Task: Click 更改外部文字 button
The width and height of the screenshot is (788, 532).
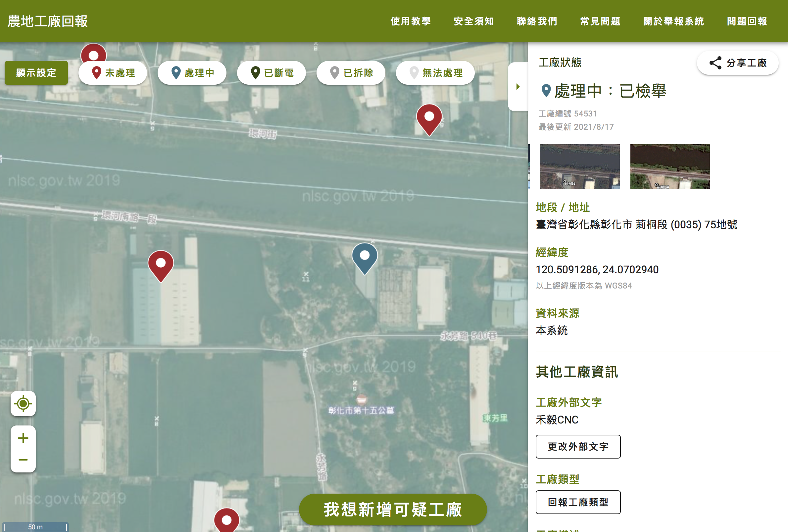Action: click(578, 447)
